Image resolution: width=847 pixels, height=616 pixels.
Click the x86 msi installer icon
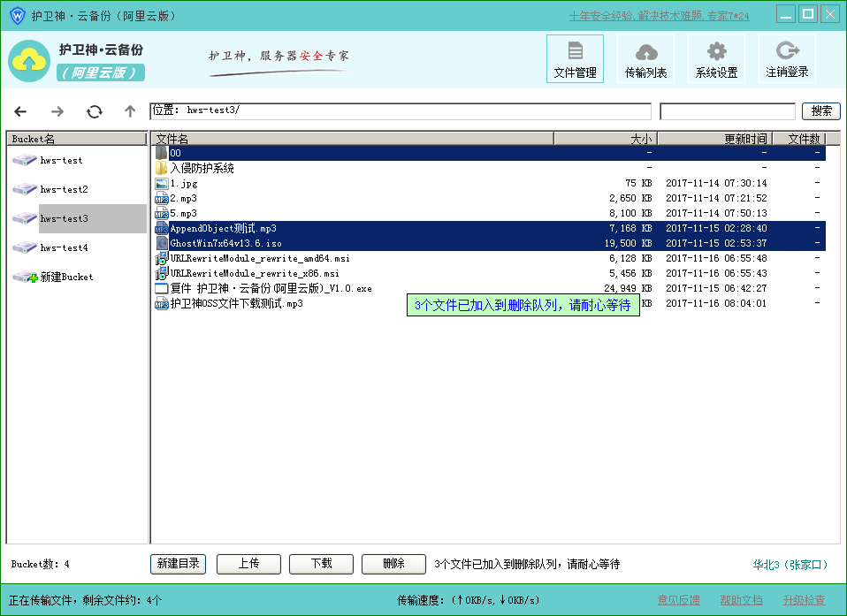[x=161, y=274]
